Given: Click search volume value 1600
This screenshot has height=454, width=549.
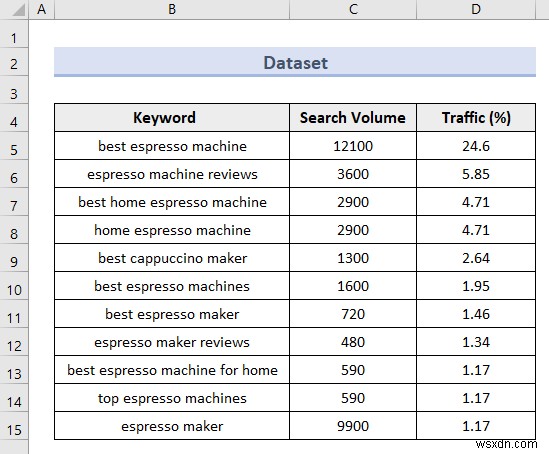Looking at the screenshot, I should pos(353,286).
